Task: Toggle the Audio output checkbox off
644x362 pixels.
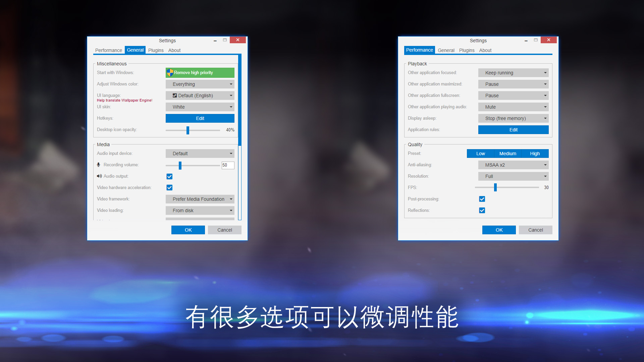Action: (169, 176)
